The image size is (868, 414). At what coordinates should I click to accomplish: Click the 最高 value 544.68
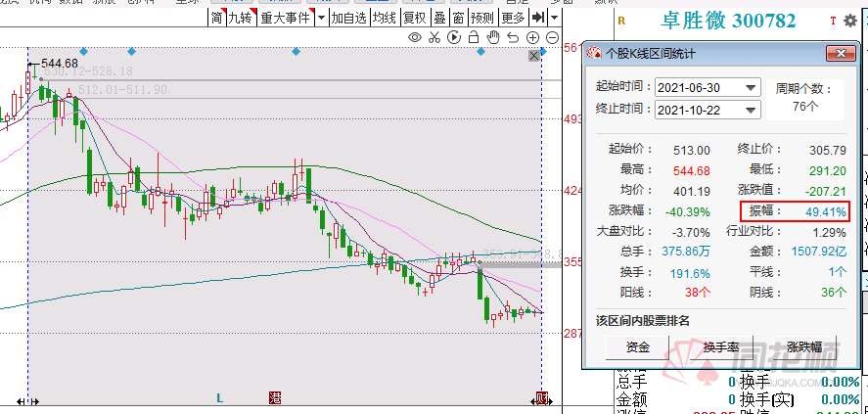click(692, 170)
